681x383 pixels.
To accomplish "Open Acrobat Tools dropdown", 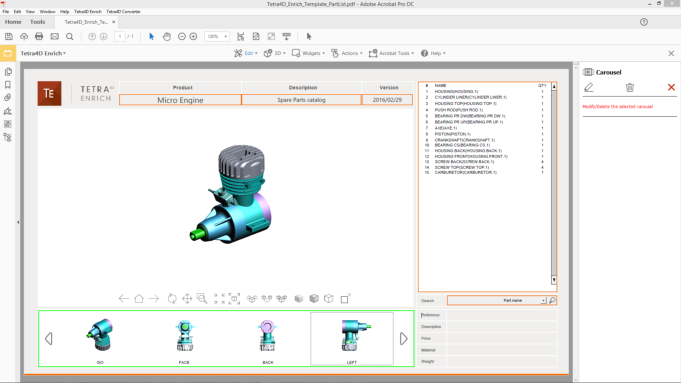I will click(391, 53).
